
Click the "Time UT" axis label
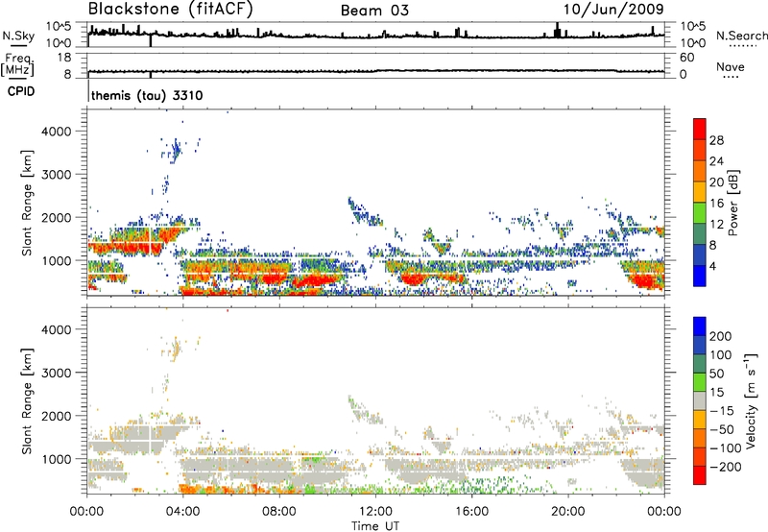point(375,525)
